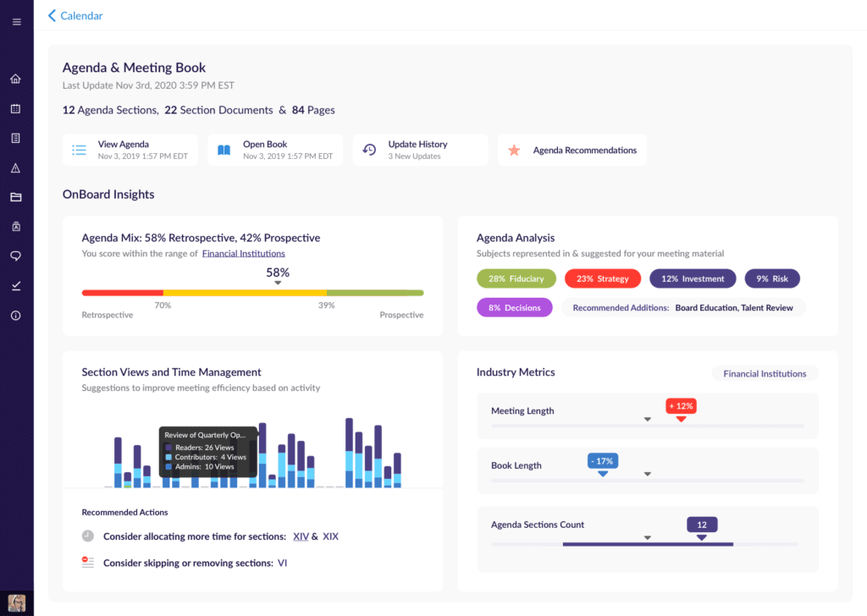The width and height of the screenshot is (867, 616).
Task: Select the messages speech bubble icon
Action: point(15,256)
